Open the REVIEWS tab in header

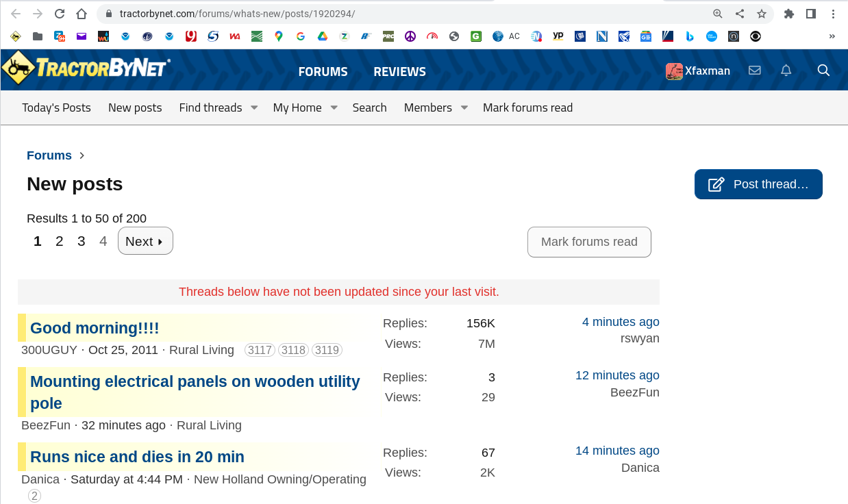point(399,71)
